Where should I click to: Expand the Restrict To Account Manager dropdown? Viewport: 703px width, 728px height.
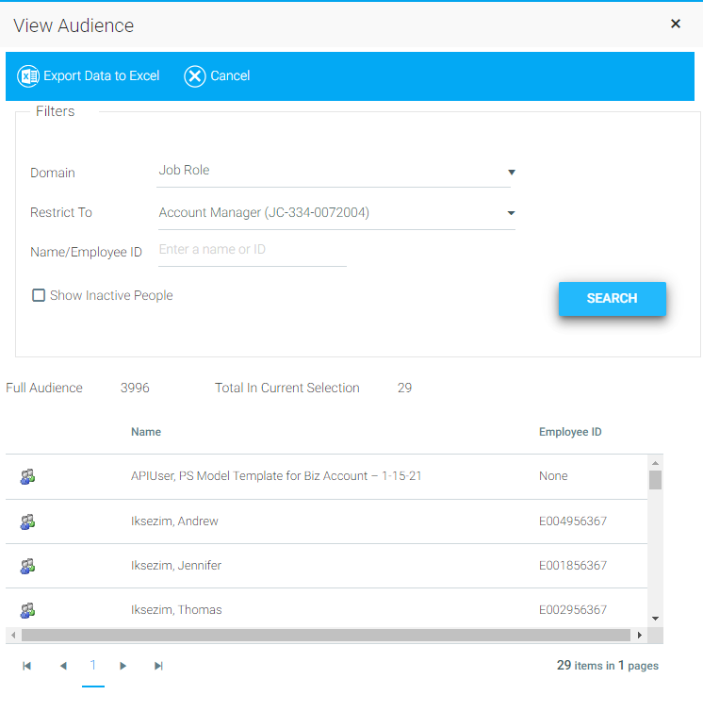[x=336, y=213]
